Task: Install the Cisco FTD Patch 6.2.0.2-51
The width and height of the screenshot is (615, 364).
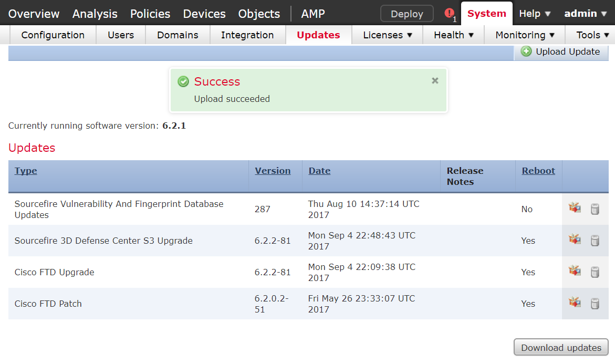Action: pyautogui.click(x=575, y=303)
